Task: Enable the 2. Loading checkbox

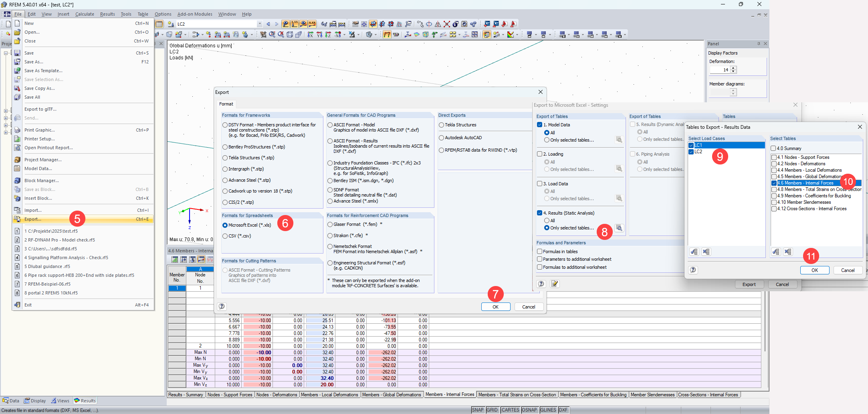Action: click(x=540, y=154)
